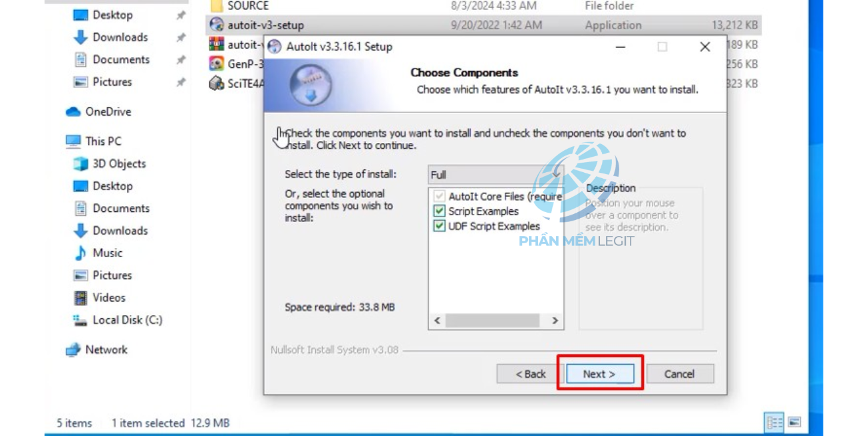868x436 pixels.
Task: Open the install type Full dropdown
Action: 496,175
